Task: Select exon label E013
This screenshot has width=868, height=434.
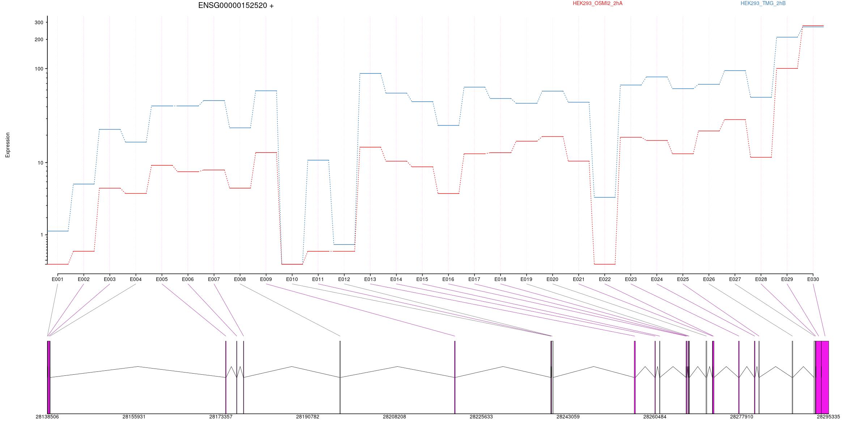Action: pos(370,279)
